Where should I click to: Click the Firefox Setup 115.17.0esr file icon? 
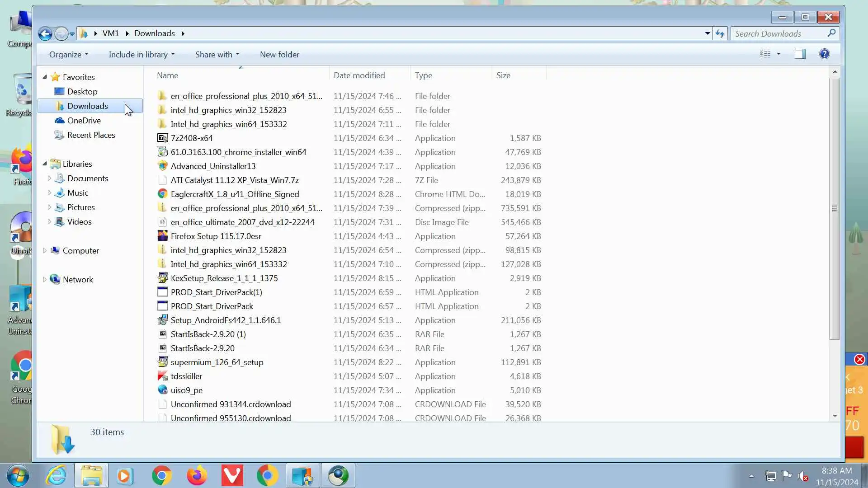pyautogui.click(x=162, y=236)
